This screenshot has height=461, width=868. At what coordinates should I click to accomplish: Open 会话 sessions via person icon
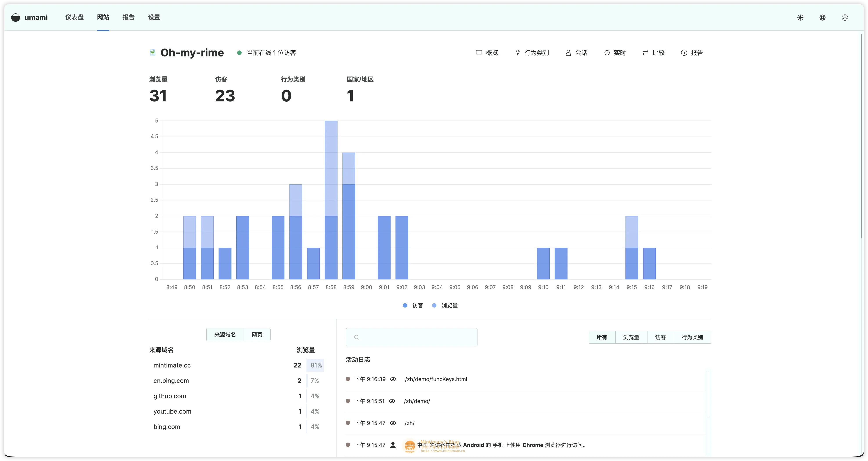click(x=568, y=53)
